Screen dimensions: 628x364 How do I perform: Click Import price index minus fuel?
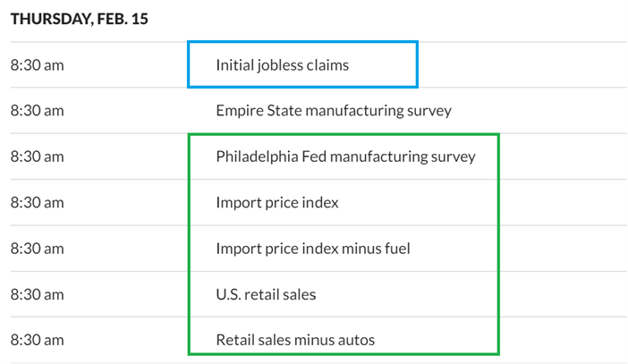click(313, 248)
